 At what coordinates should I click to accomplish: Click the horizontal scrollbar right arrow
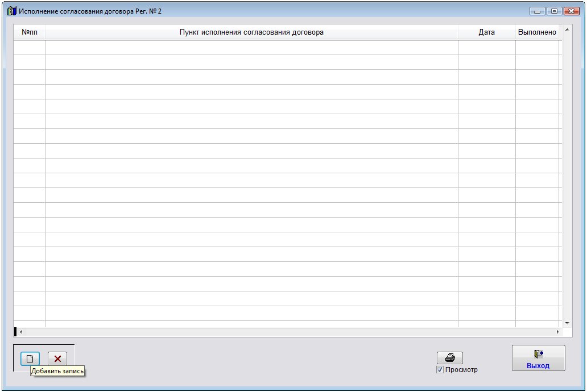[x=558, y=332]
